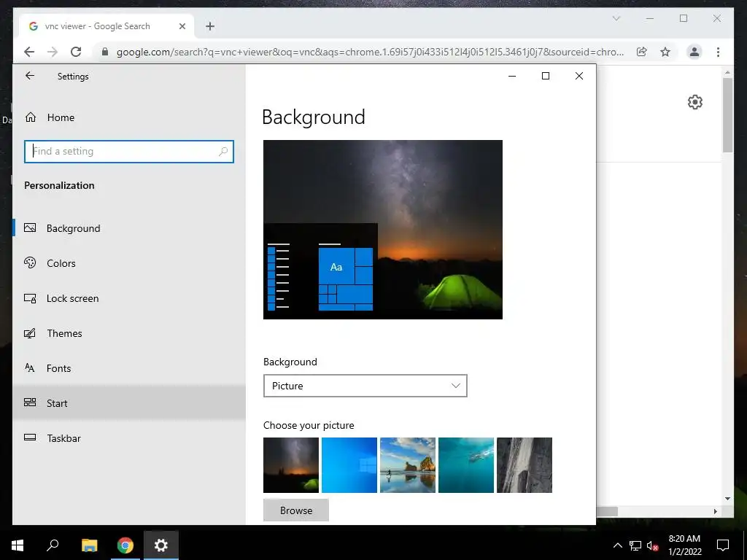The width and height of the screenshot is (747, 560).
Task: Expand the Background Picture dropdown
Action: [365, 386]
